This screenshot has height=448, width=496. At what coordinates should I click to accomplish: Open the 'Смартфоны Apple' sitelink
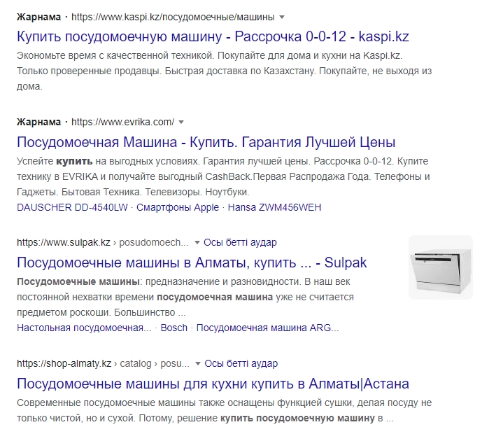pyautogui.click(x=178, y=207)
